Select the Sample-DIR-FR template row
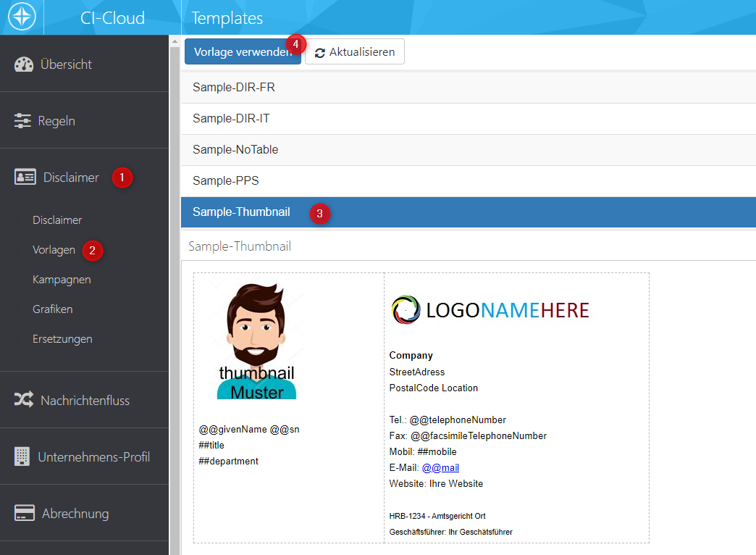The width and height of the screenshot is (756, 555). [234, 88]
